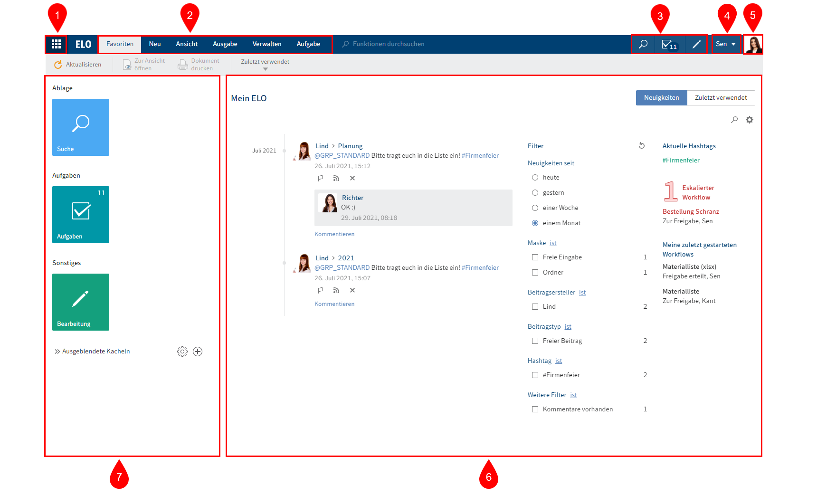The image size is (817, 504).
Task: Open the user profile picture
Action: pos(753,44)
